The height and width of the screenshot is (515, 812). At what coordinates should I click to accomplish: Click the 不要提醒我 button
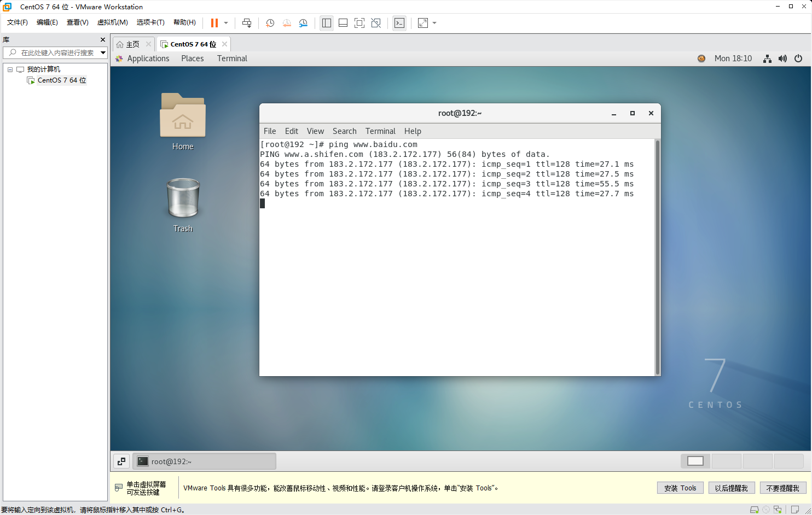tap(783, 488)
